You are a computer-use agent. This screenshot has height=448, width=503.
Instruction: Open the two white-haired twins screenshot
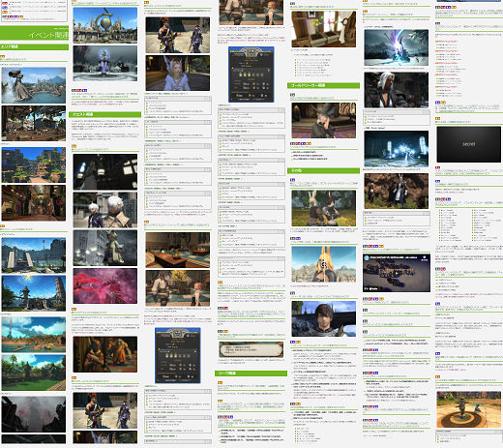tap(105, 210)
